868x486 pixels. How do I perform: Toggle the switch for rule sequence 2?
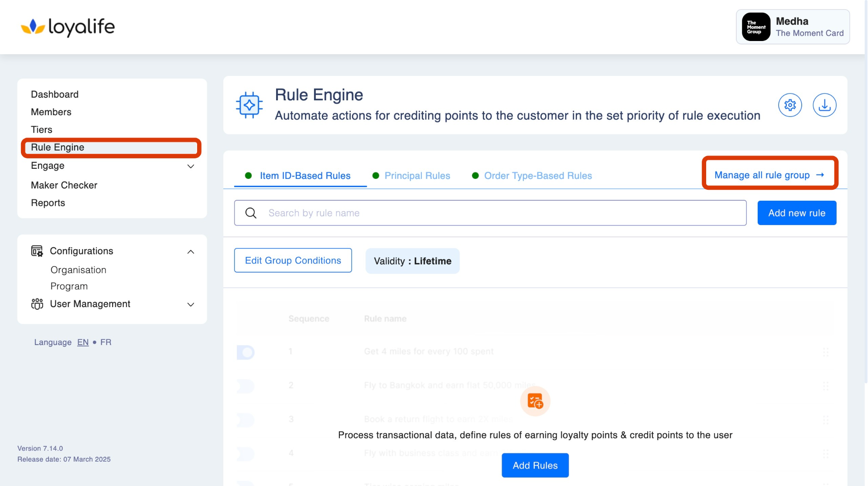pyautogui.click(x=246, y=386)
